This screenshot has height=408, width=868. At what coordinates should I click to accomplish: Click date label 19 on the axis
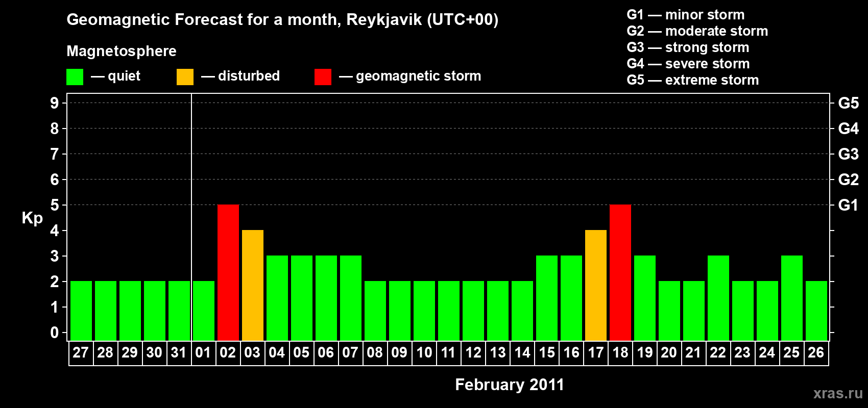pyautogui.click(x=645, y=353)
